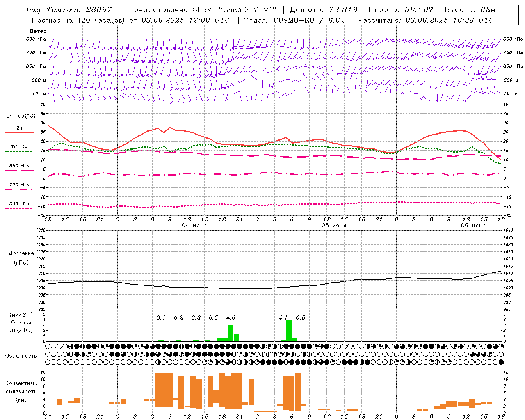Click the 500 м label left of the wind barbs

click(39, 80)
